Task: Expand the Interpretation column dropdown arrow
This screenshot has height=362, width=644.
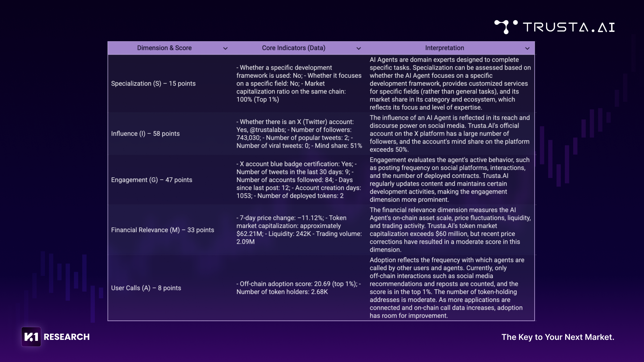Action: point(527,48)
